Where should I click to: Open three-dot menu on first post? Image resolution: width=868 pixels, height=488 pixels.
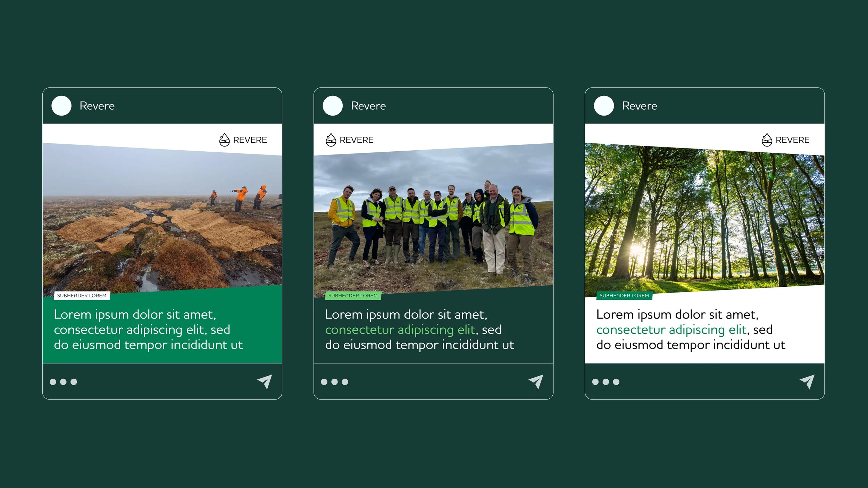click(x=63, y=382)
